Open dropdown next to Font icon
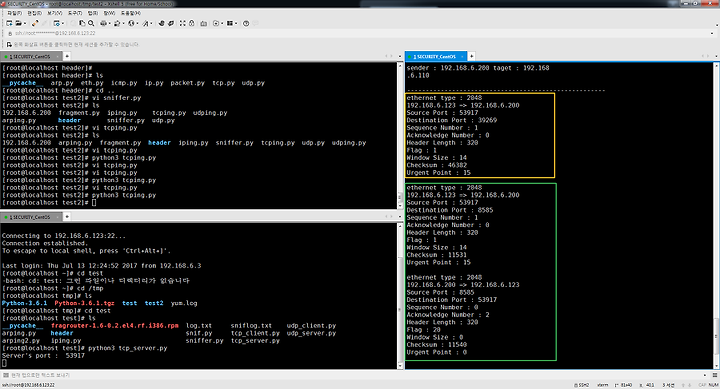 [152, 23]
